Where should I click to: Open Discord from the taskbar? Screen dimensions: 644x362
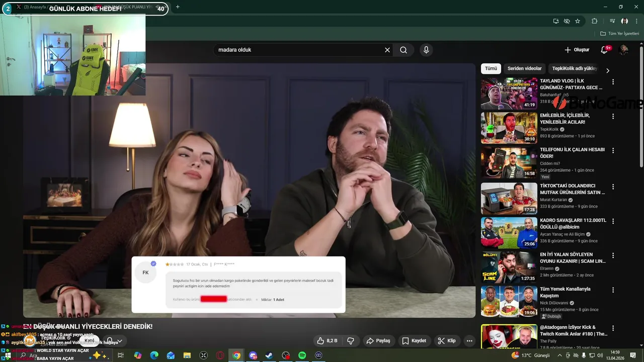[253, 355]
